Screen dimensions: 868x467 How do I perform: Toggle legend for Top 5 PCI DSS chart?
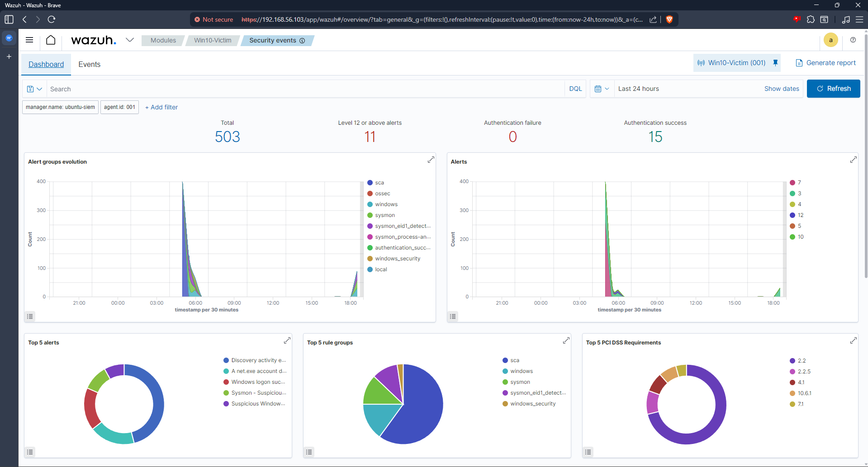point(588,452)
